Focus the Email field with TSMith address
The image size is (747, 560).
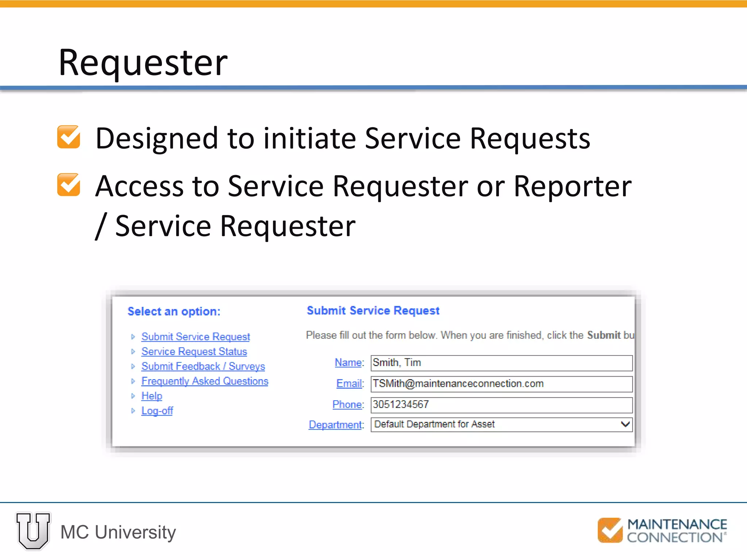tap(502, 384)
